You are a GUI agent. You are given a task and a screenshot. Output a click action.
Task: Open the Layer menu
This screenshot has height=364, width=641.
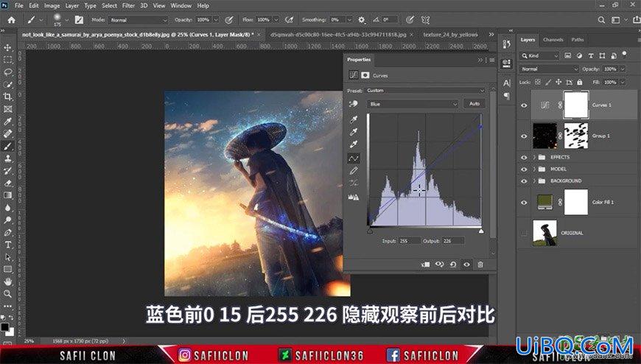click(72, 6)
